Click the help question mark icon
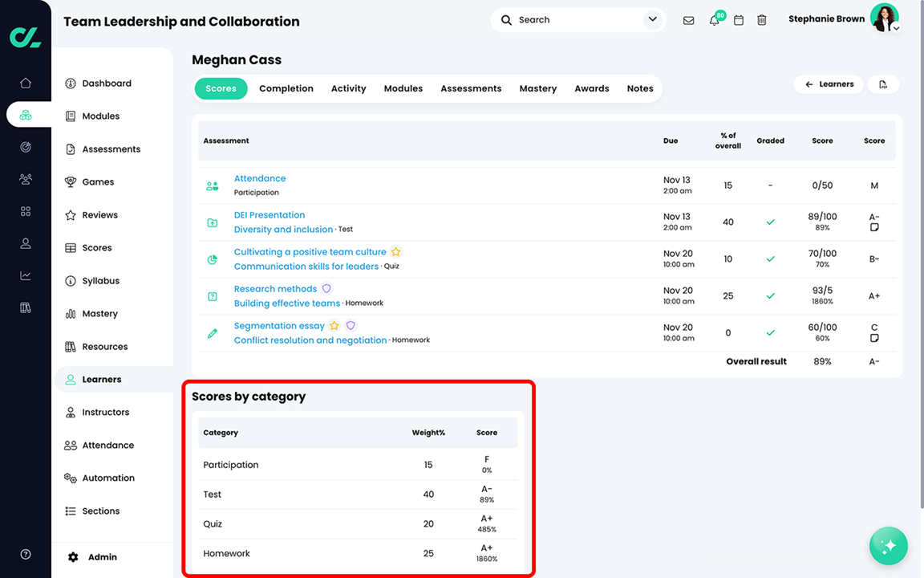The image size is (924, 578). click(x=26, y=554)
